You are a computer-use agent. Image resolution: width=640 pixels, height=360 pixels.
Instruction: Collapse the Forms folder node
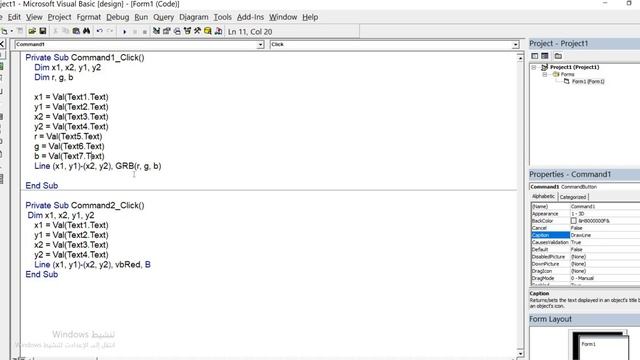click(544, 75)
